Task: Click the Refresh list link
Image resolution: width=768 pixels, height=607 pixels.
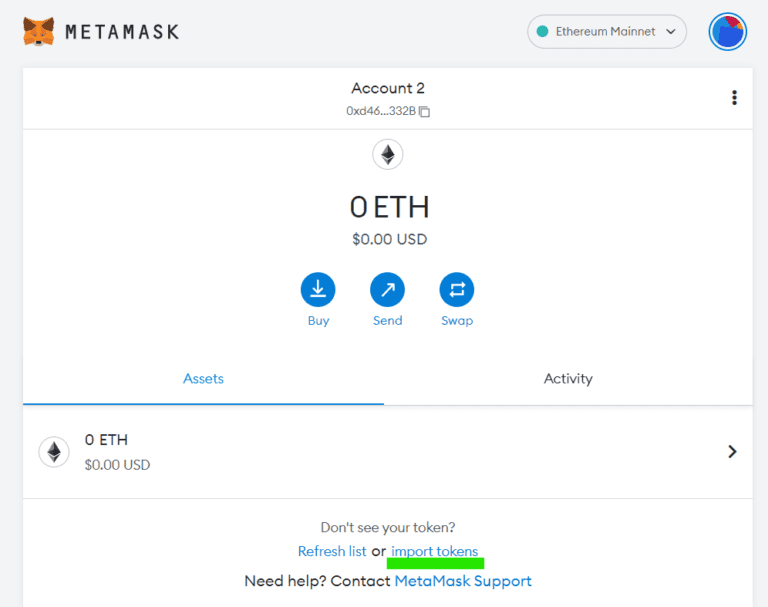Action: [332, 551]
